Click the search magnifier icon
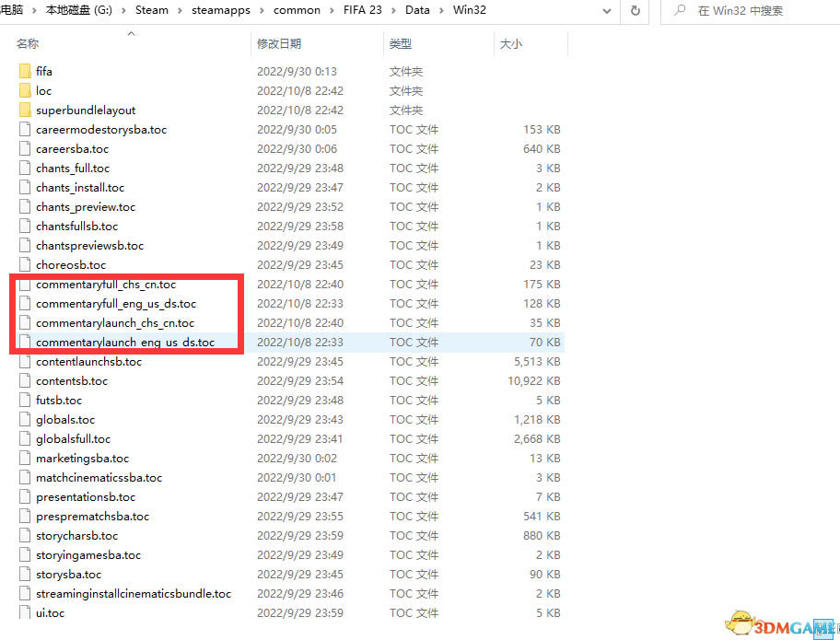The image size is (840, 640). point(680,9)
